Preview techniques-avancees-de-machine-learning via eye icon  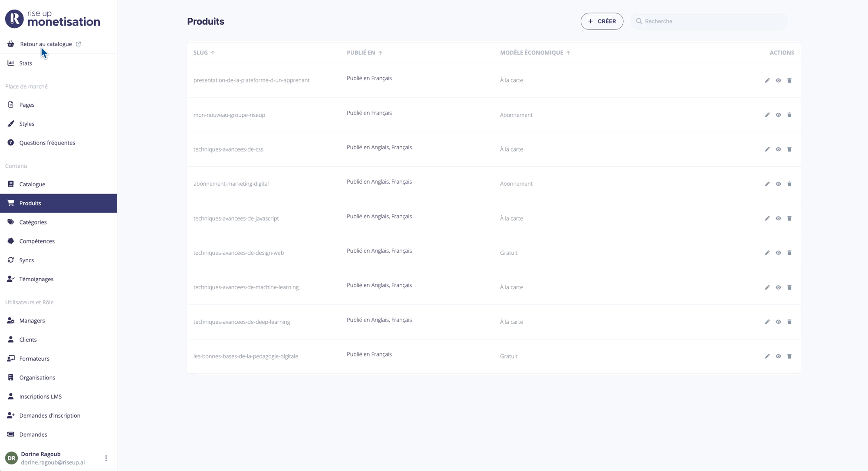pos(778,287)
